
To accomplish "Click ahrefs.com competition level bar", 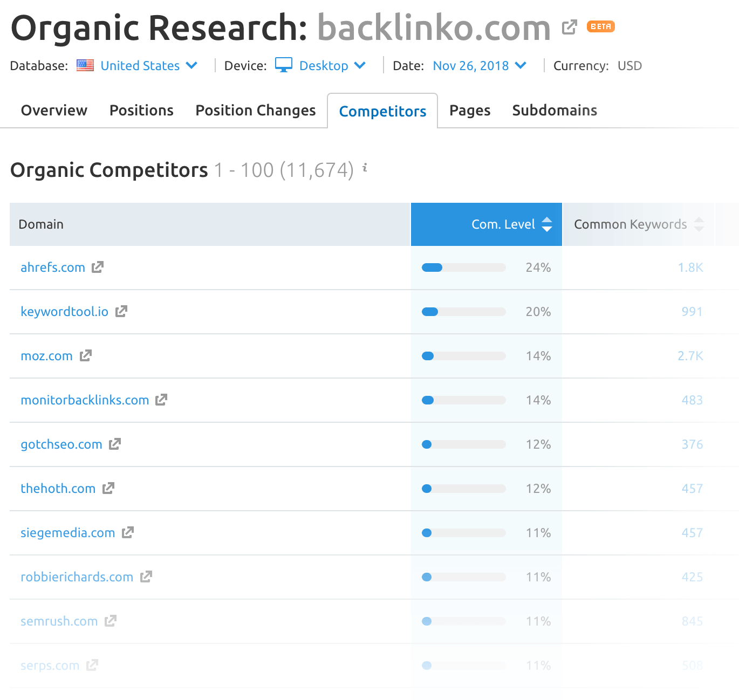I will 464,267.
